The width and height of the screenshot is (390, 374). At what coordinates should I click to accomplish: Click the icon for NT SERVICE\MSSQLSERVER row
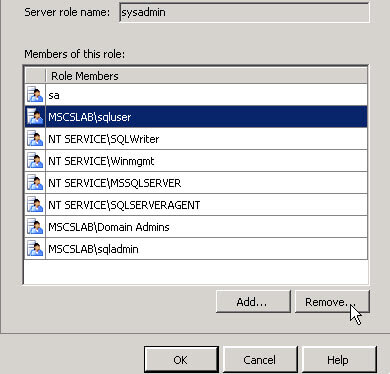coord(35,183)
